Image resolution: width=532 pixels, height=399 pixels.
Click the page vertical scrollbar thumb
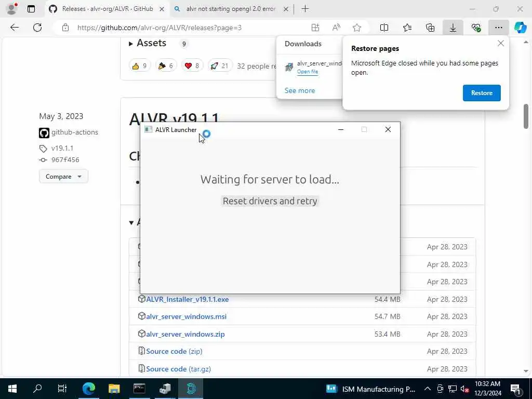tap(526, 116)
